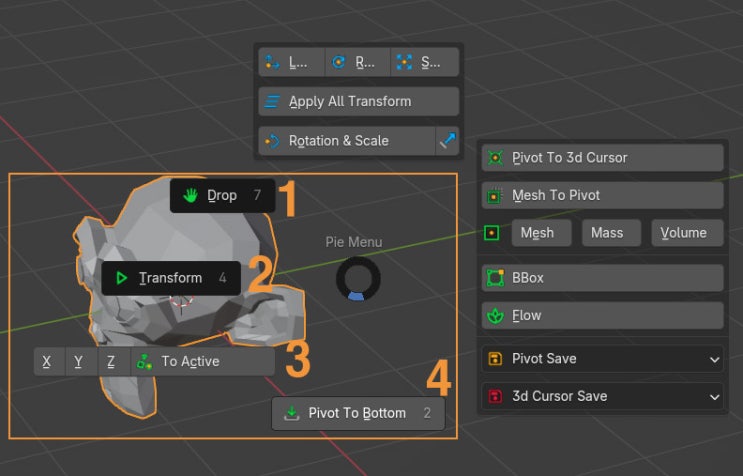
Task: Click the Mesh To Pivot button
Action: [602, 195]
